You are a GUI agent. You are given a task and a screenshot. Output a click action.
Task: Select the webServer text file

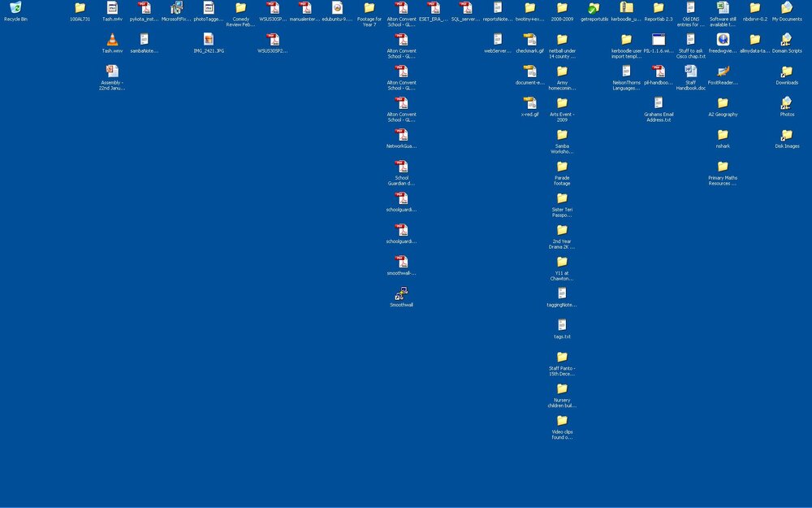(x=498, y=39)
